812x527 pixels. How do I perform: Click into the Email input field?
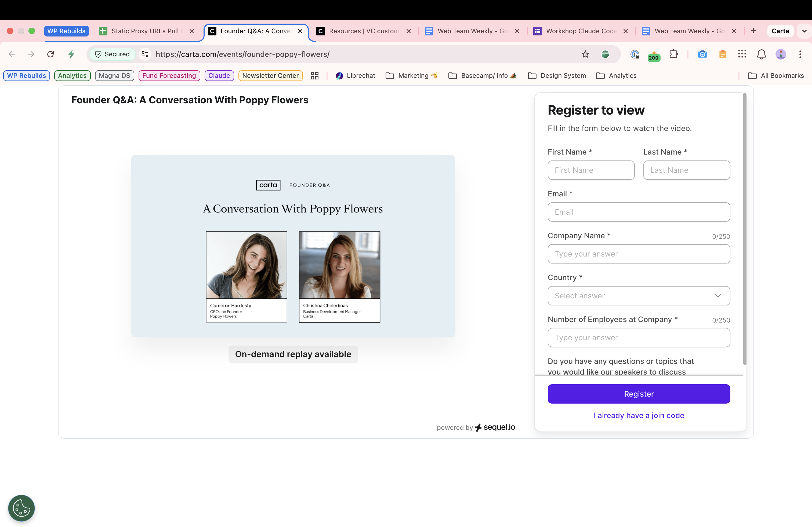tap(639, 212)
